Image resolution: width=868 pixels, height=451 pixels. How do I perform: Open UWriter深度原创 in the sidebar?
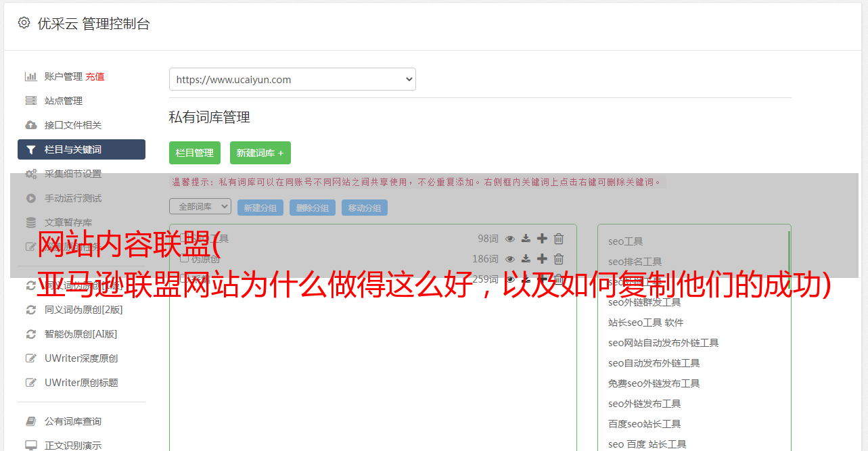tap(81, 358)
